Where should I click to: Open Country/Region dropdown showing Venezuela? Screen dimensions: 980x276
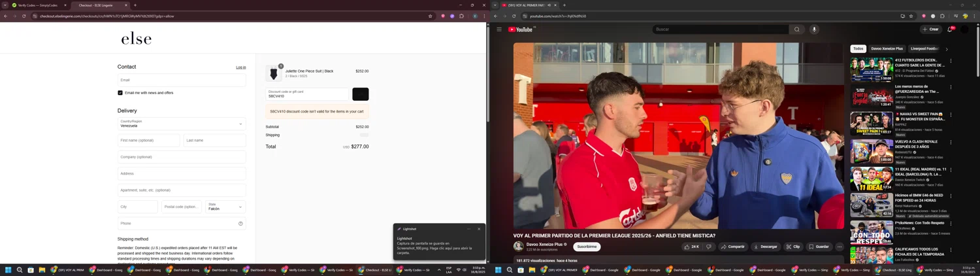(182, 124)
